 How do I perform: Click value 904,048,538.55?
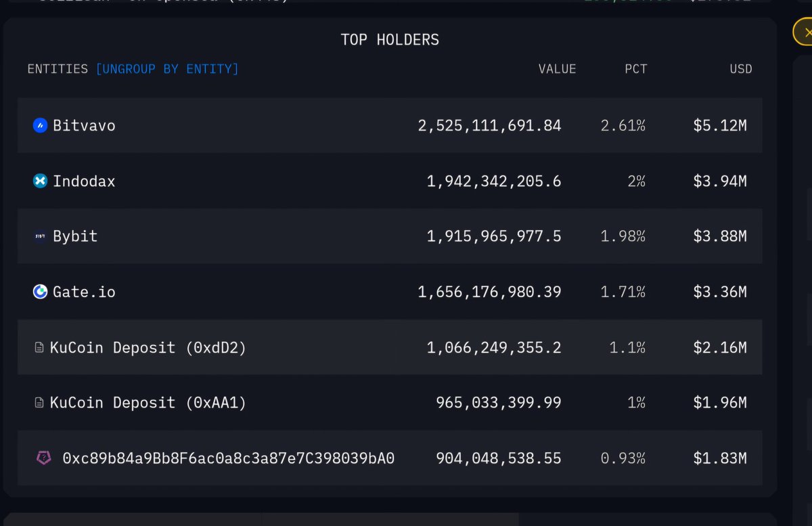[x=499, y=458]
